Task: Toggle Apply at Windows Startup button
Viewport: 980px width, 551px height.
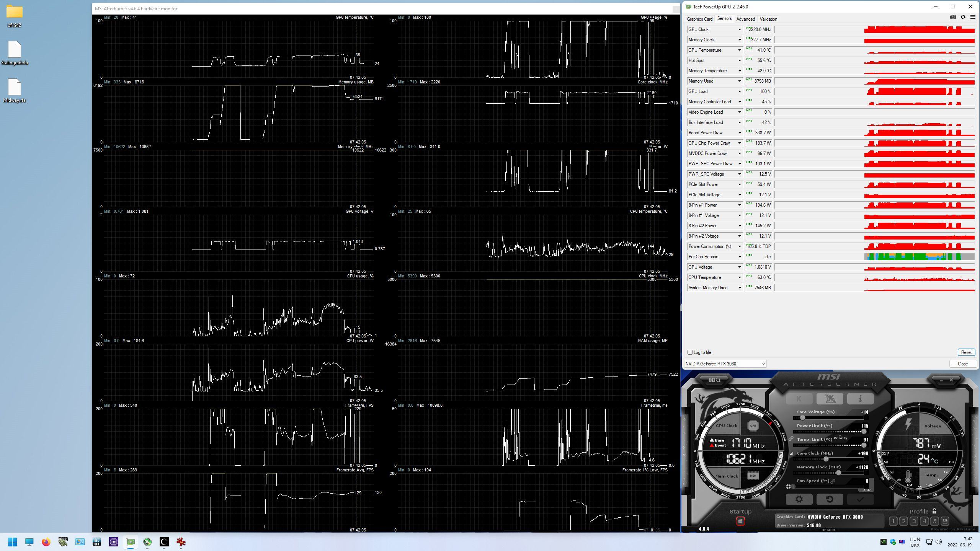Action: (x=740, y=521)
